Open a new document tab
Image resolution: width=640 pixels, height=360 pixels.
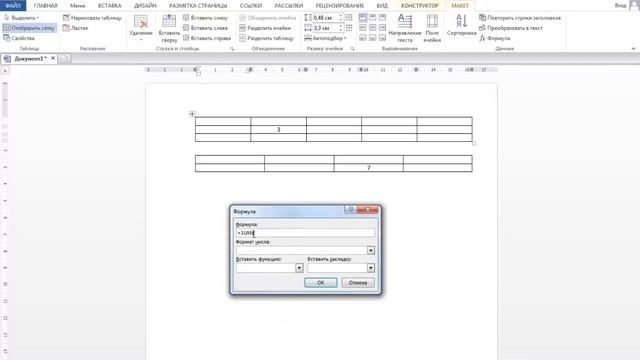64,59
